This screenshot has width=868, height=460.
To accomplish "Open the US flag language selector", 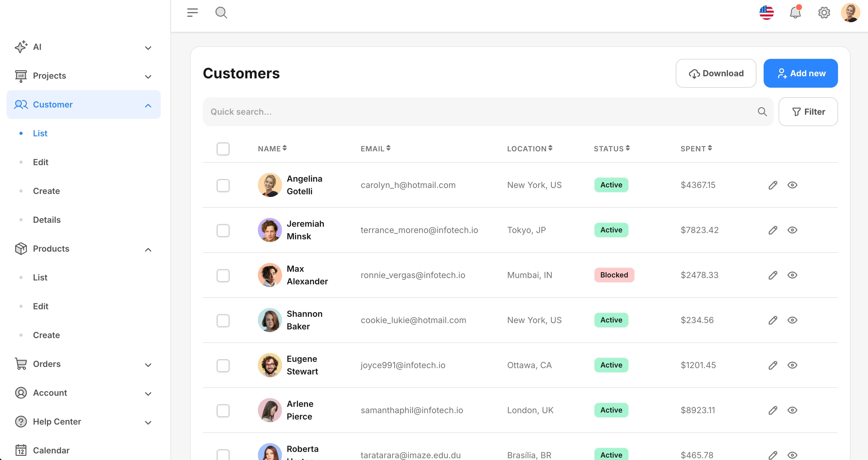I will (x=766, y=13).
